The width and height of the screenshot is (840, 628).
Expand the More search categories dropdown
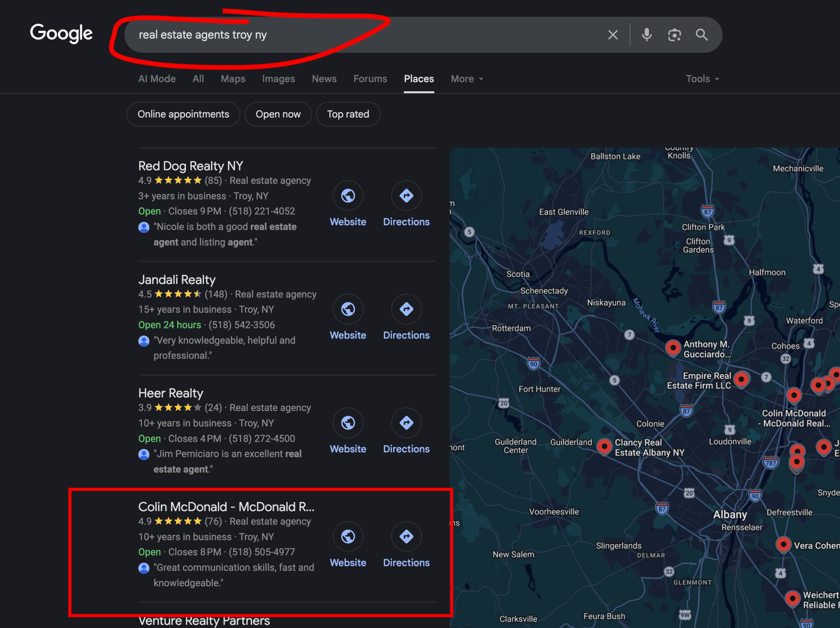467,79
